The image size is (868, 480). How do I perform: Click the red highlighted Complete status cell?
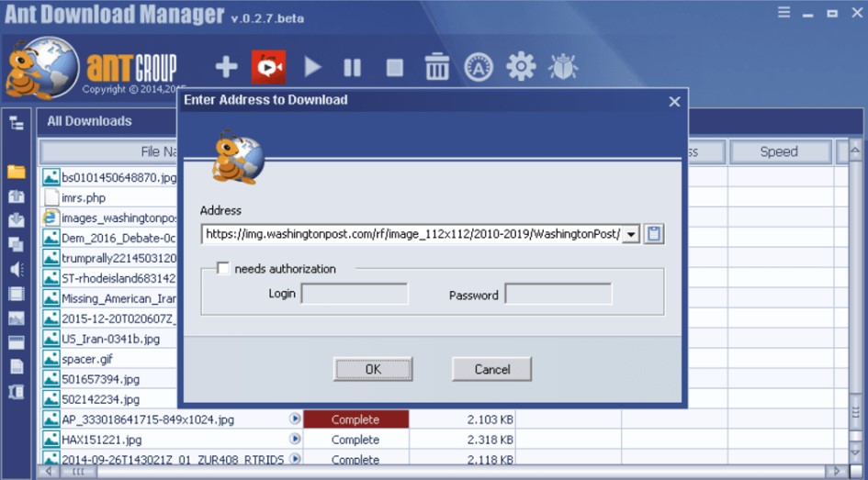[356, 419]
